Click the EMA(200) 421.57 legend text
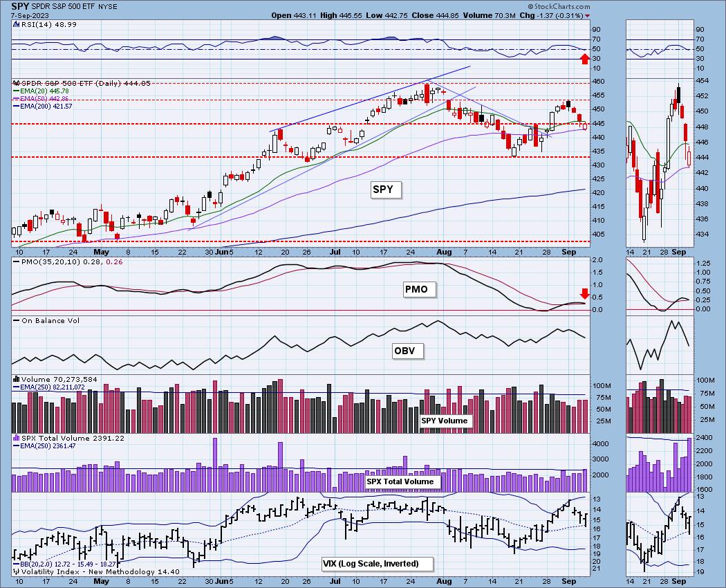Screen dimensions: 726x588 [x=46, y=106]
